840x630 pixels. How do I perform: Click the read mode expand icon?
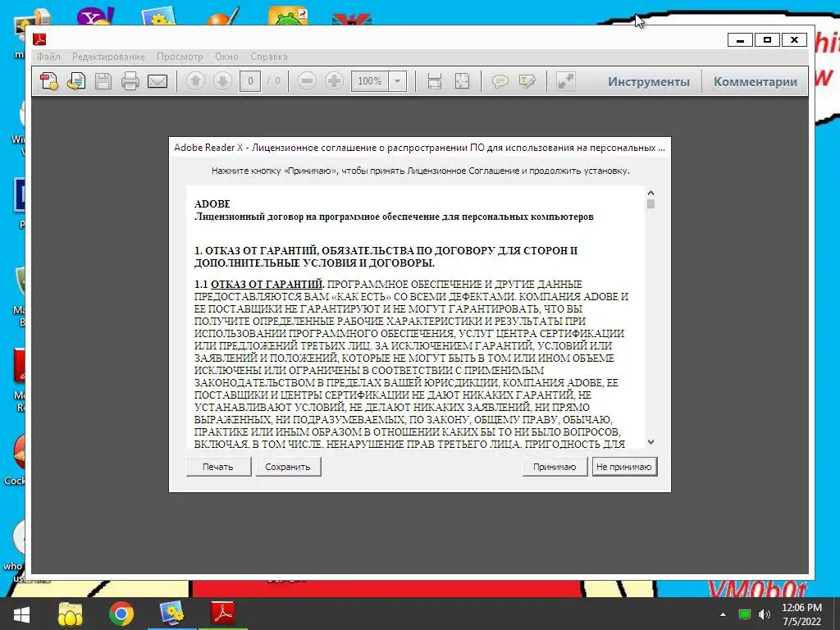pyautogui.click(x=566, y=81)
